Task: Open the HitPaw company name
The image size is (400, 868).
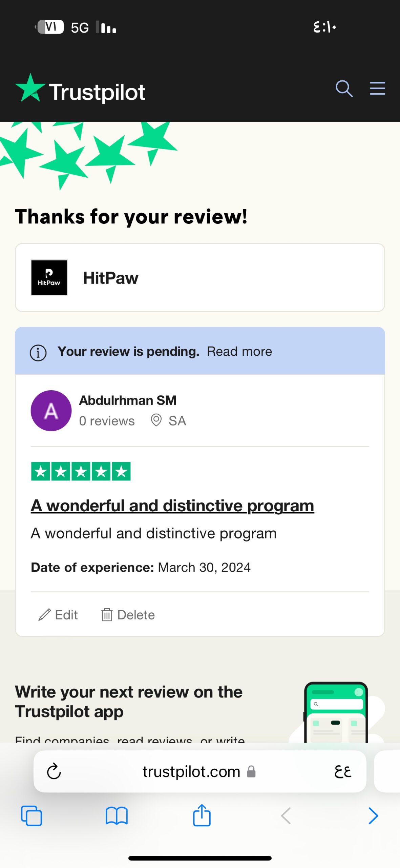Action: click(110, 278)
